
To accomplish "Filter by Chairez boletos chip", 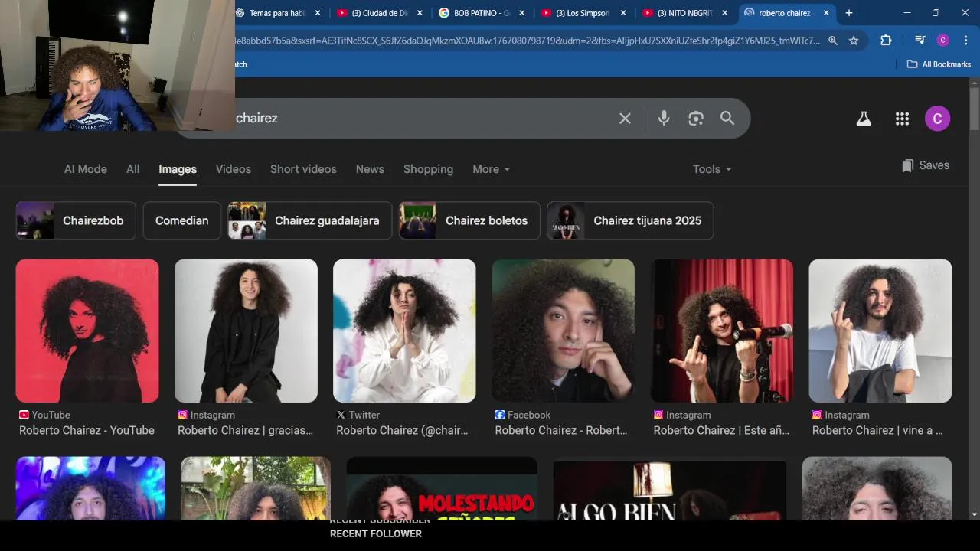I will pyautogui.click(x=469, y=220).
